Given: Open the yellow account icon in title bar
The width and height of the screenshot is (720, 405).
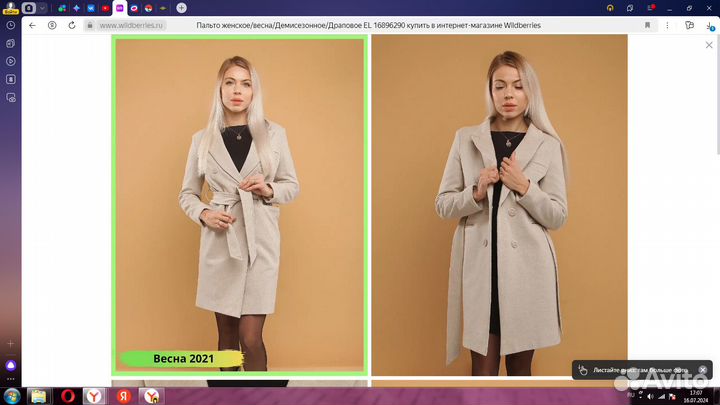Looking at the screenshot, I should (610, 8).
